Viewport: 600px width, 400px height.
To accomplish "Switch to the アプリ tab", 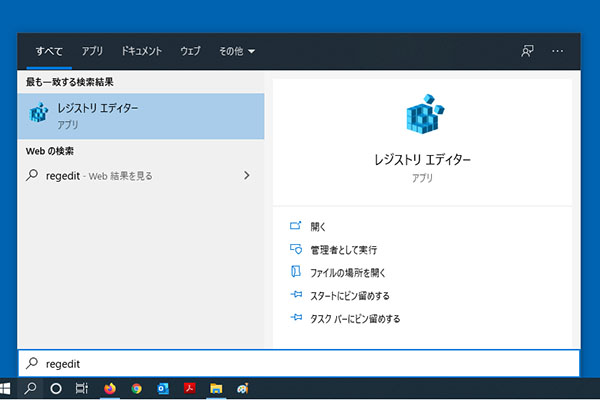I will (92, 50).
